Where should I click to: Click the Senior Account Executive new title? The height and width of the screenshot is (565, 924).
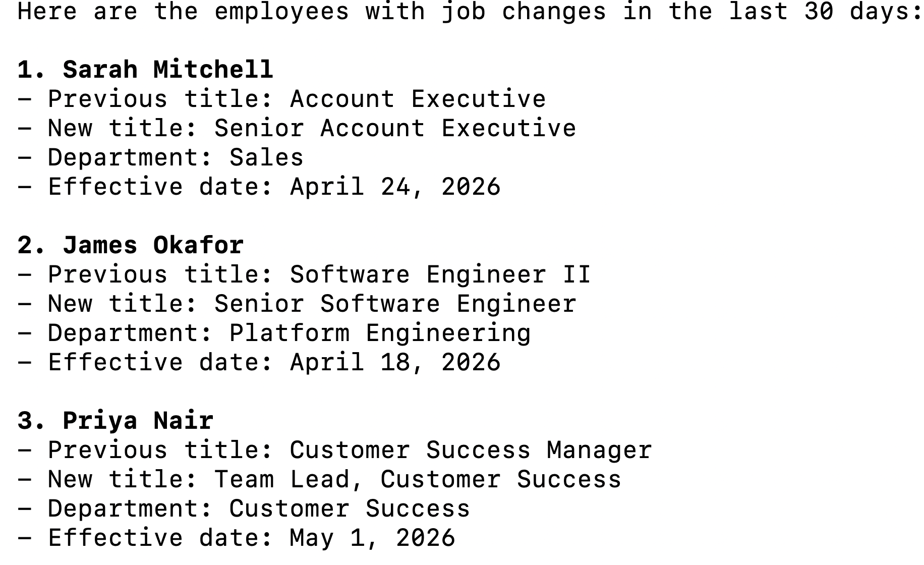click(x=395, y=128)
